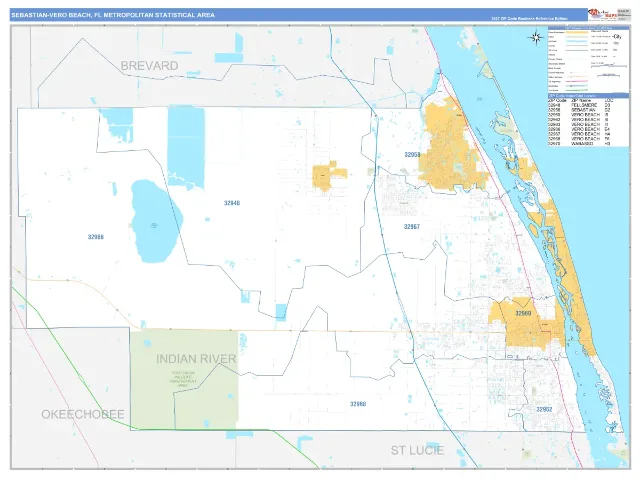
Task: Click the 'ZIP Code' column header in index
Action: (x=557, y=100)
